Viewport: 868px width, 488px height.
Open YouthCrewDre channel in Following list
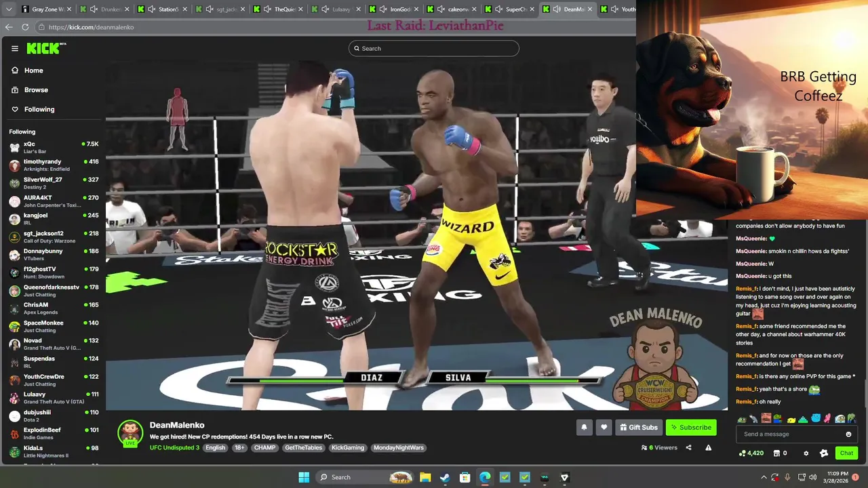click(53, 380)
